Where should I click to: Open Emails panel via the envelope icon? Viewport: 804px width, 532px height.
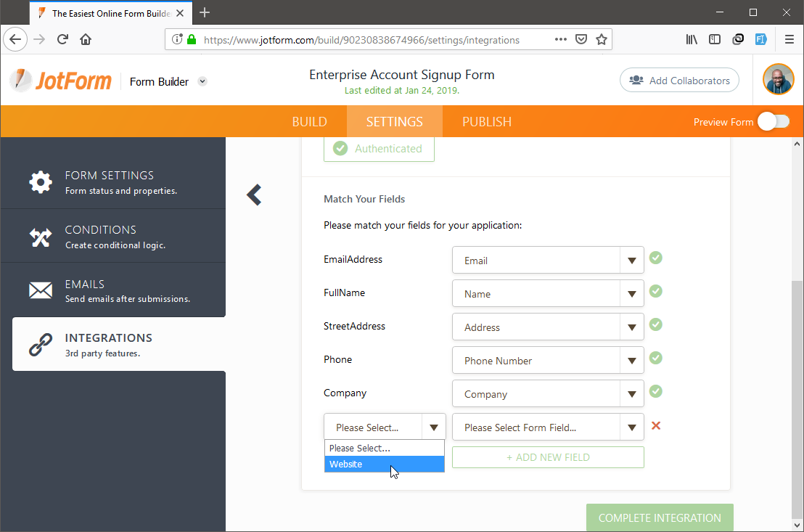pos(40,290)
